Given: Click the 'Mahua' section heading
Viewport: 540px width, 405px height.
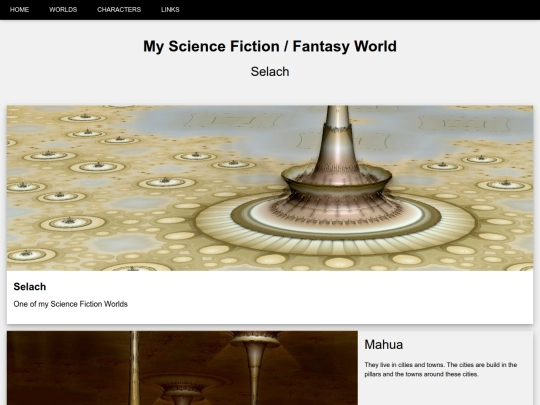Looking at the screenshot, I should (x=384, y=345).
